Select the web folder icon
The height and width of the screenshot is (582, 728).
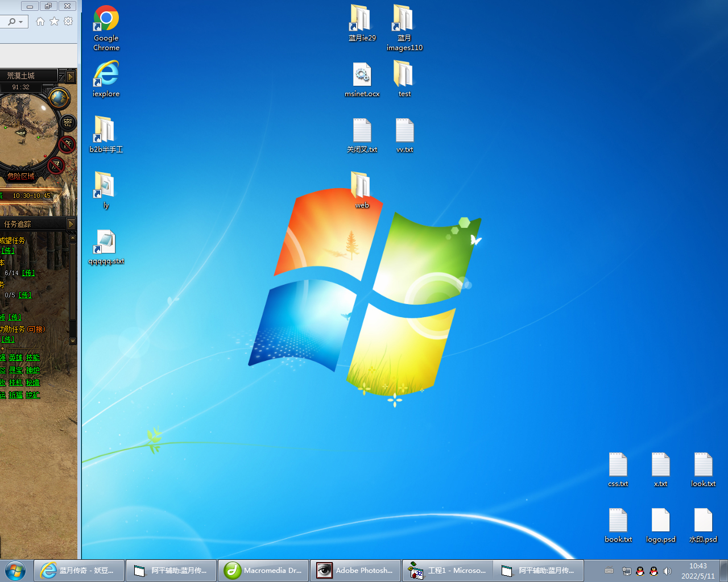[x=362, y=190]
